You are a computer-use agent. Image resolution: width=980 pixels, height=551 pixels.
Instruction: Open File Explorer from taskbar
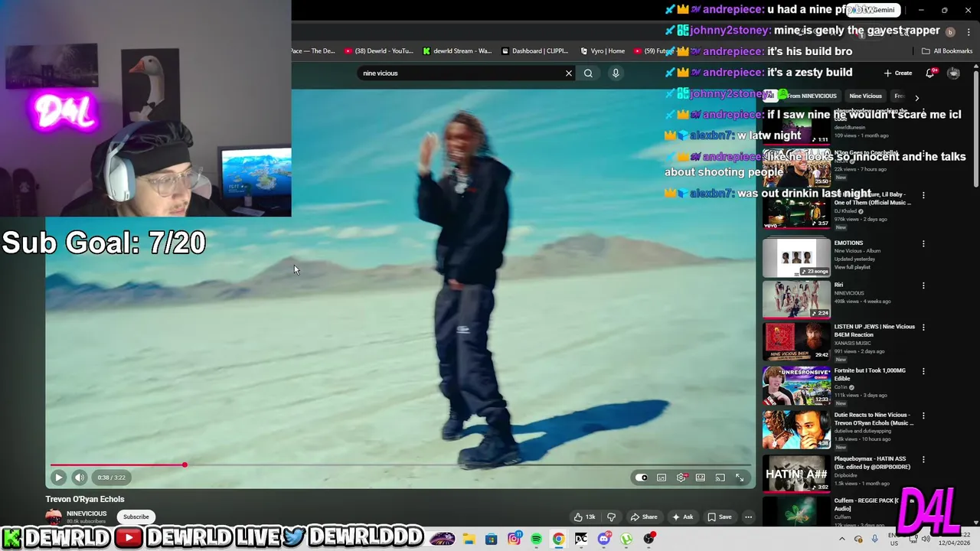469,540
